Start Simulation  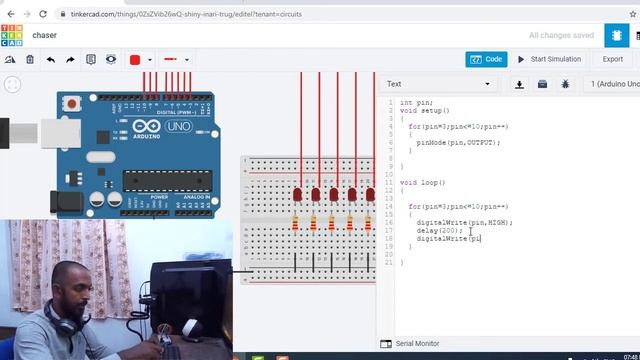pos(549,59)
